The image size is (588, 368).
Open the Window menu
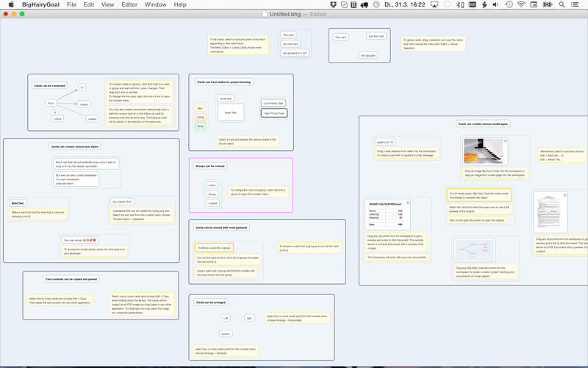[155, 4]
